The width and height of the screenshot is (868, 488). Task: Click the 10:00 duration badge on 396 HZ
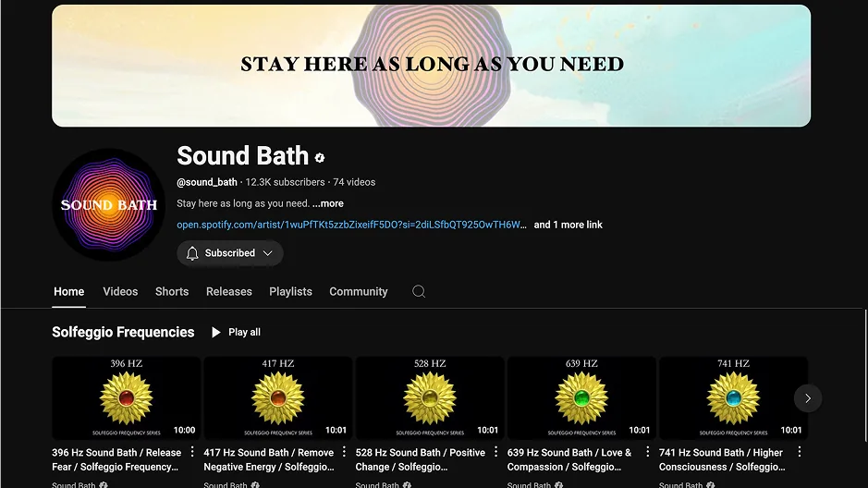(x=184, y=430)
